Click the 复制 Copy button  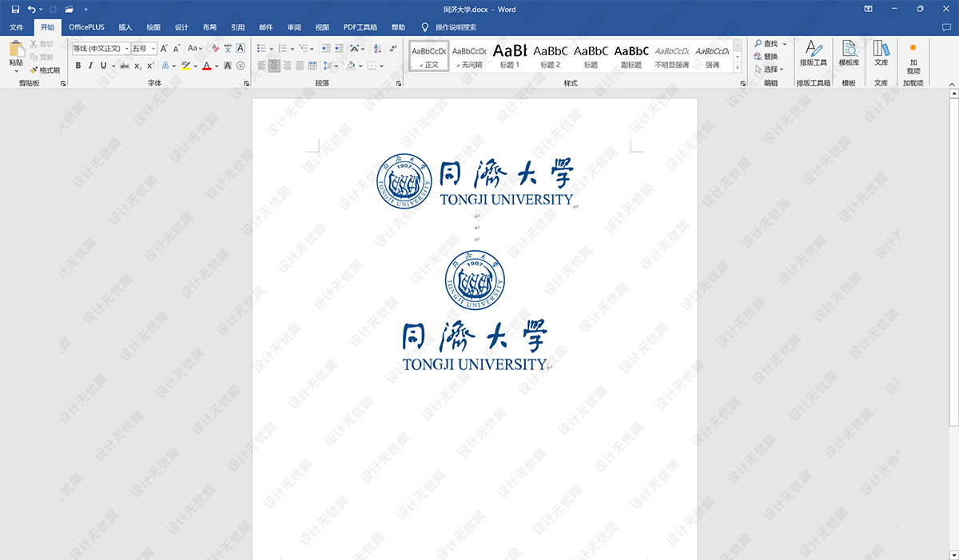tap(42, 58)
